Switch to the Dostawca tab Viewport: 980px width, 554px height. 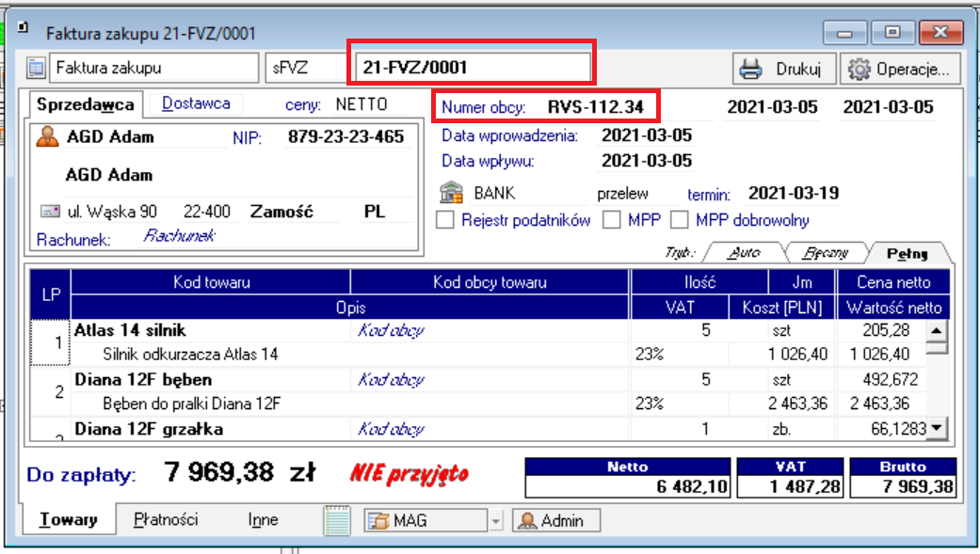[196, 103]
